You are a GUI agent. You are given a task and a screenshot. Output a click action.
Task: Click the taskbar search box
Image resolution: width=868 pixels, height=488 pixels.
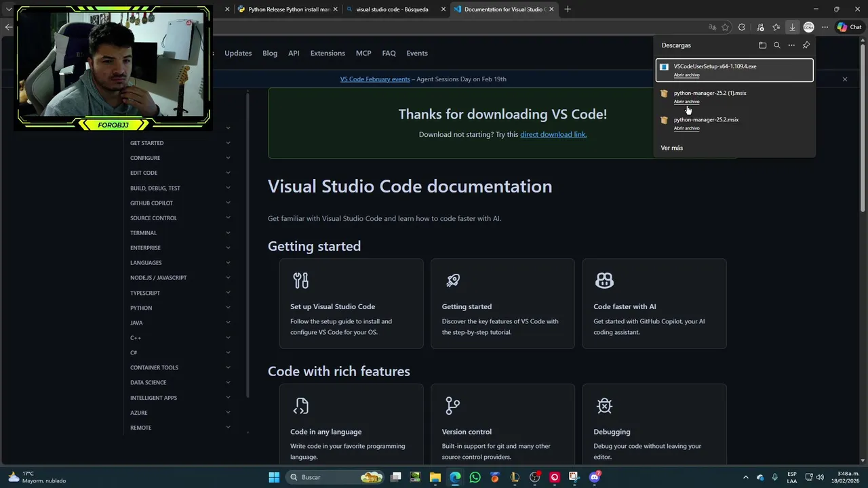336,477
